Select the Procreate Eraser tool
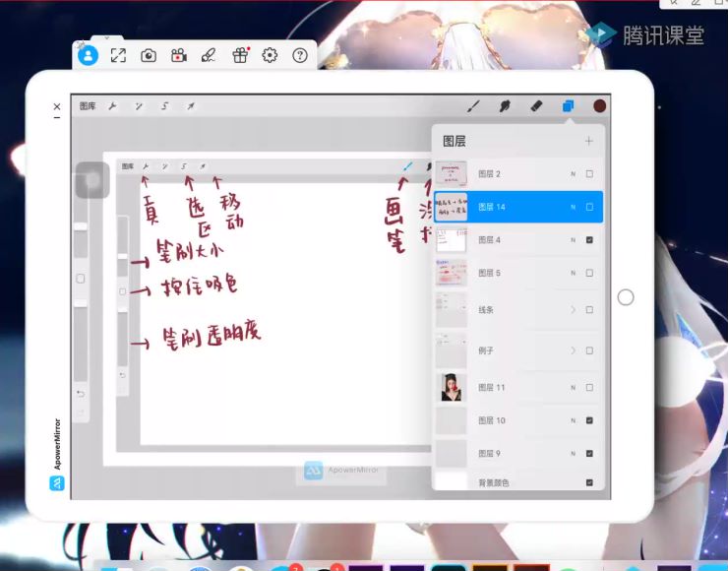Viewport: 728px width, 571px height. pyautogui.click(x=536, y=106)
